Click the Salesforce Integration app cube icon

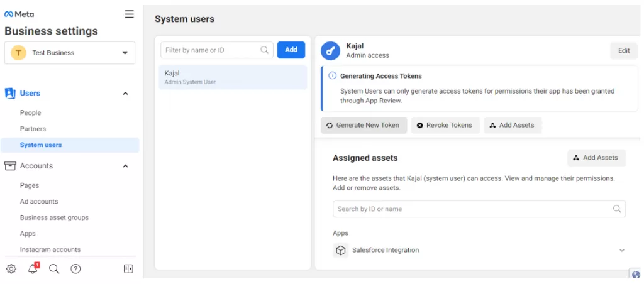click(340, 250)
